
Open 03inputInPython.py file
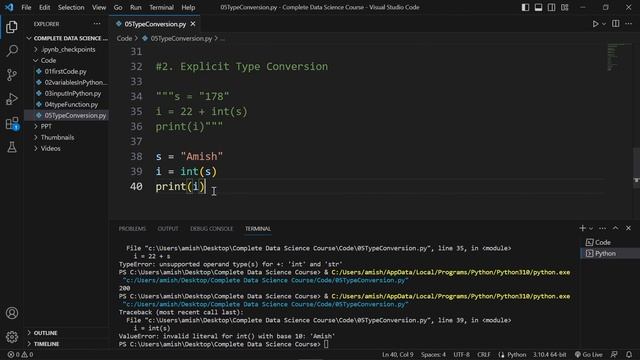pyautogui.click(x=67, y=93)
